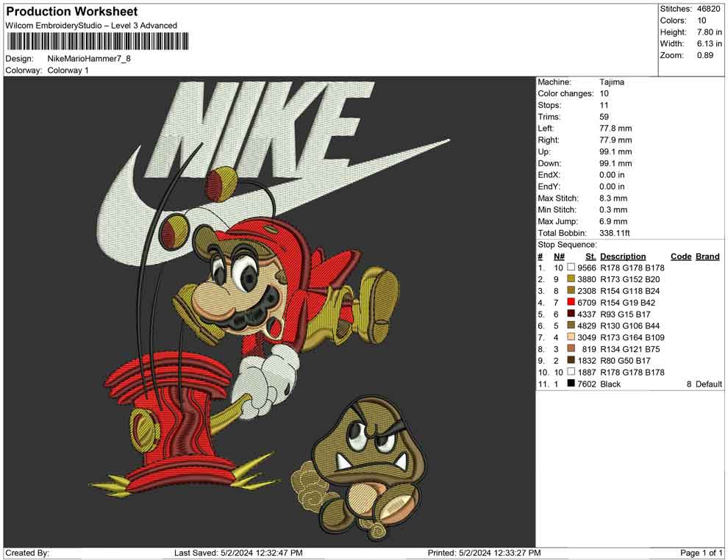Click the Machine value Tajima

[612, 82]
